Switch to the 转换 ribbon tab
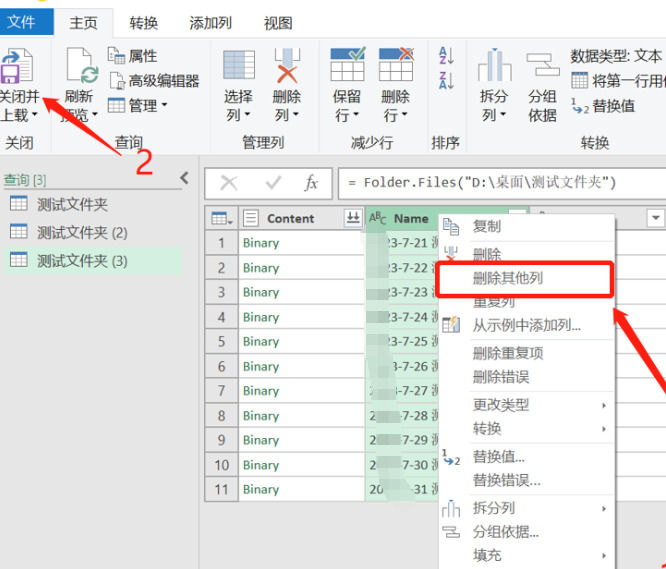The width and height of the screenshot is (666, 569). tap(143, 21)
